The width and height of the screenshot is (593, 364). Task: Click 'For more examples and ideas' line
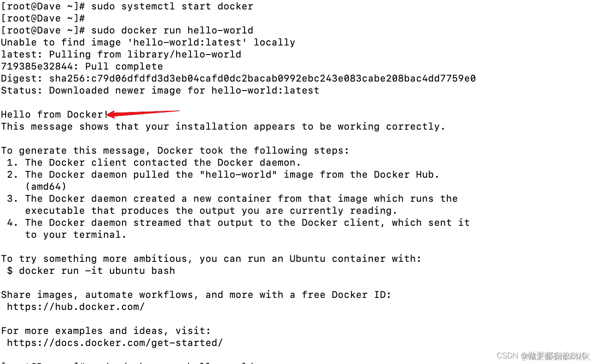106,331
